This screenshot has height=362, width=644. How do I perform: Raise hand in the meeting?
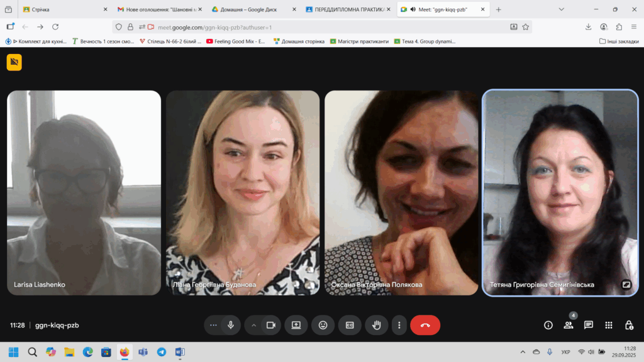pyautogui.click(x=377, y=325)
